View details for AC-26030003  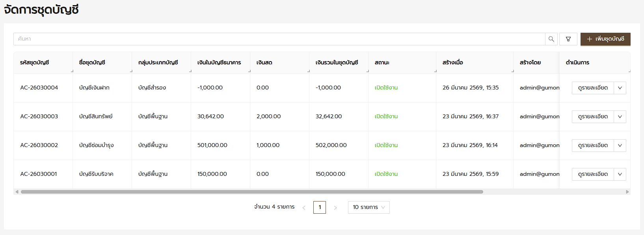point(592,117)
